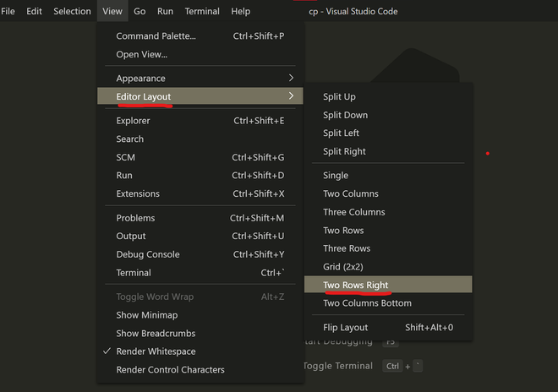Open the Output panel
Screen dimensions: 558x392
click(x=200, y=237)
